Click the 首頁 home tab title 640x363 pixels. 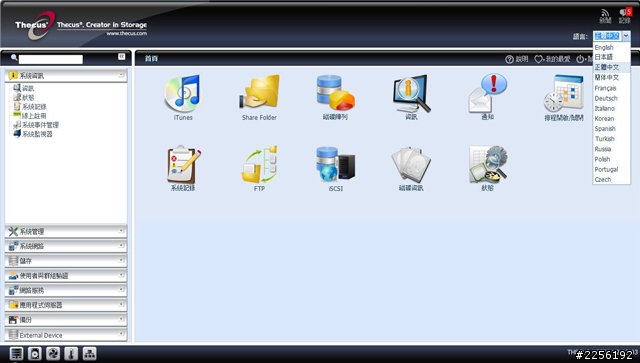click(x=151, y=59)
